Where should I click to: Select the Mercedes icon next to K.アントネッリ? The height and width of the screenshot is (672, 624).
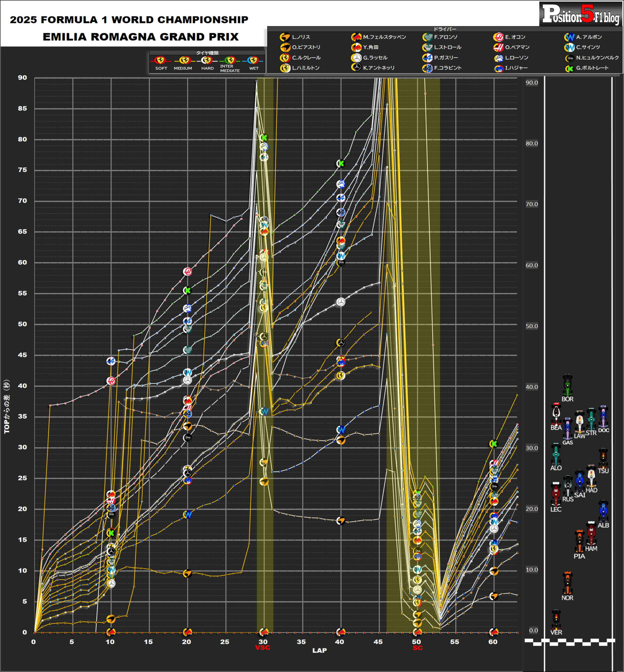tap(356, 67)
